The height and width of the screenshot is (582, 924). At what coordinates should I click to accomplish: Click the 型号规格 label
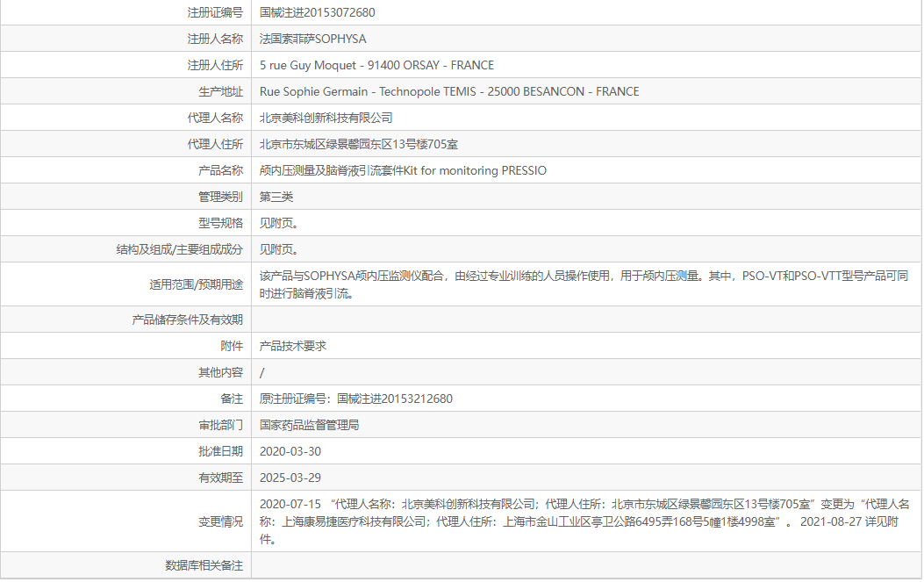pyautogui.click(x=220, y=224)
